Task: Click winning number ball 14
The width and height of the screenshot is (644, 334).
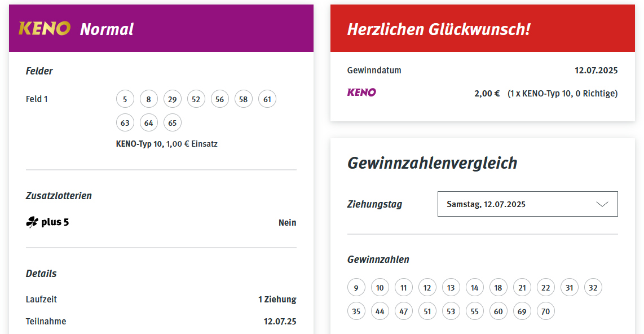Action: tap(475, 288)
